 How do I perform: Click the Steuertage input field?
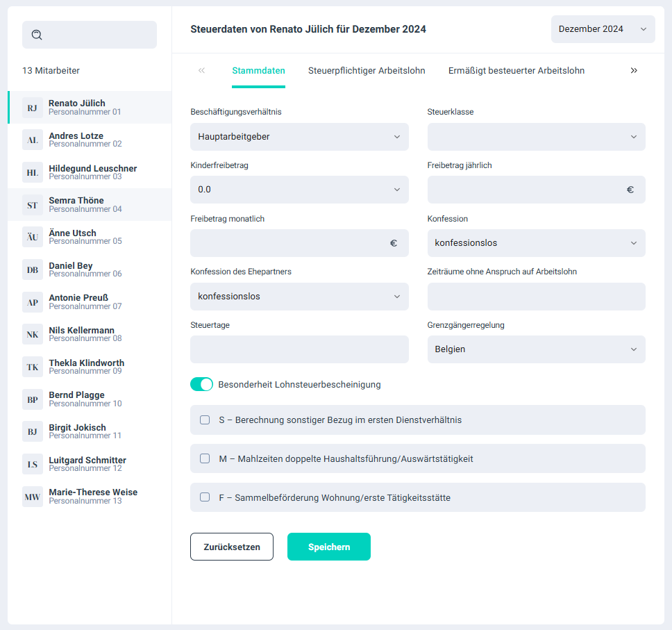(299, 349)
